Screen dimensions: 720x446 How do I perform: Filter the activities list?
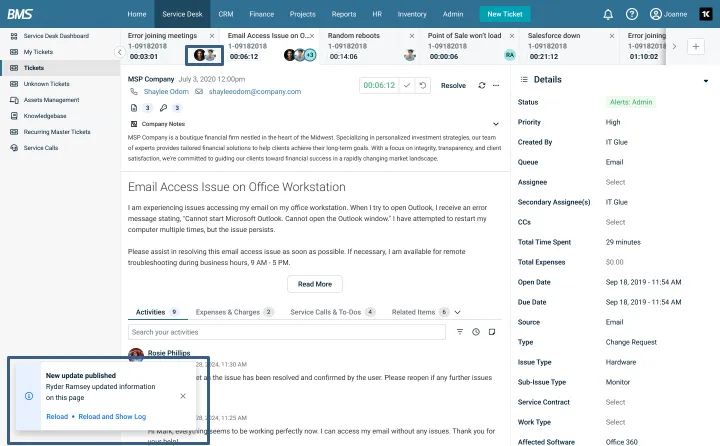pos(459,332)
